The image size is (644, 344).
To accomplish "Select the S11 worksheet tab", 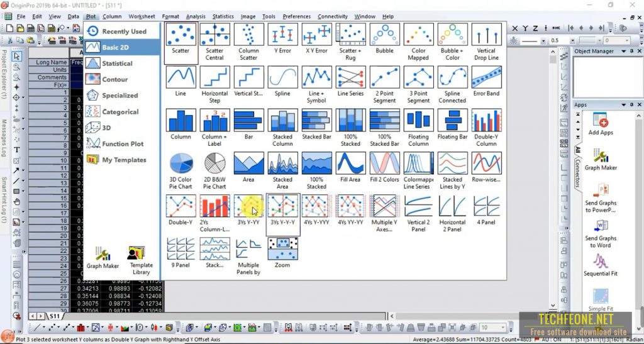I will point(55,316).
